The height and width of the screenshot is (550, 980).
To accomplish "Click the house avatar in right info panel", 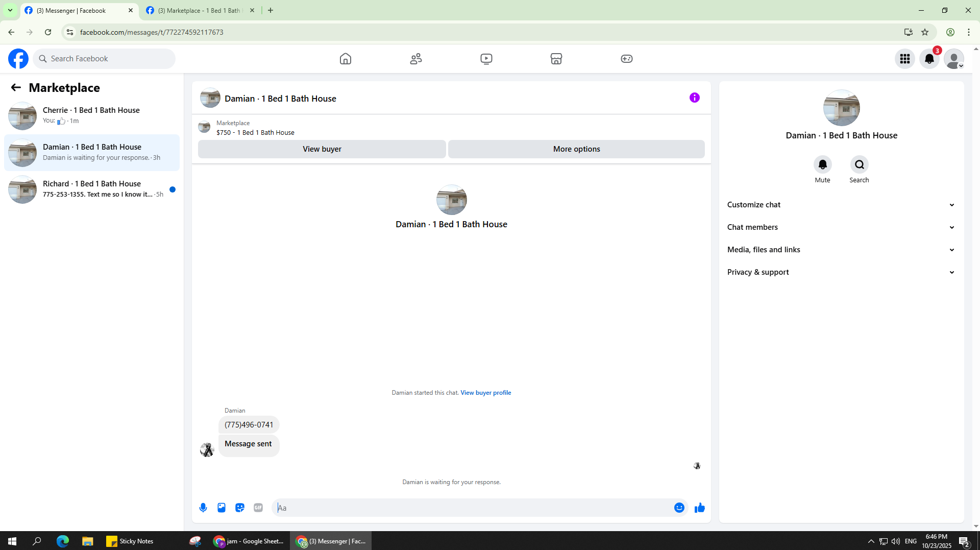I will (841, 108).
